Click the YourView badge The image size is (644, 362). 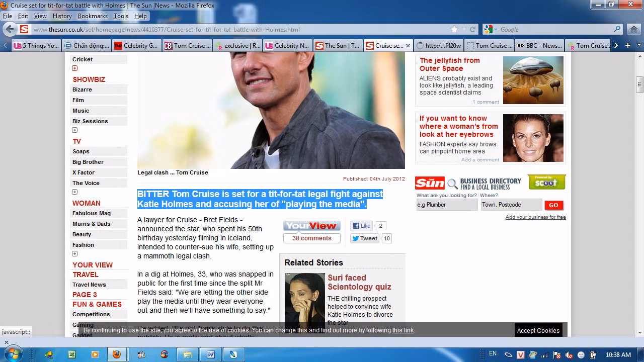tap(312, 226)
